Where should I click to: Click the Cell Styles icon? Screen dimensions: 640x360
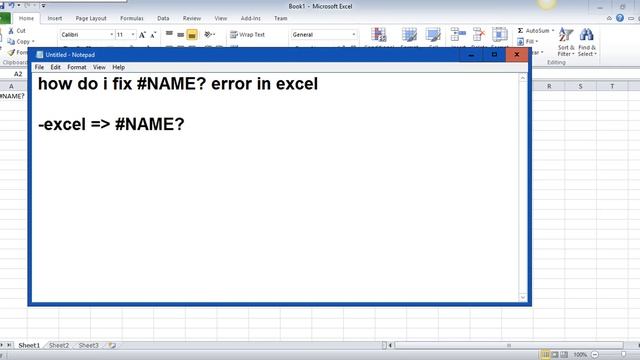[x=433, y=35]
